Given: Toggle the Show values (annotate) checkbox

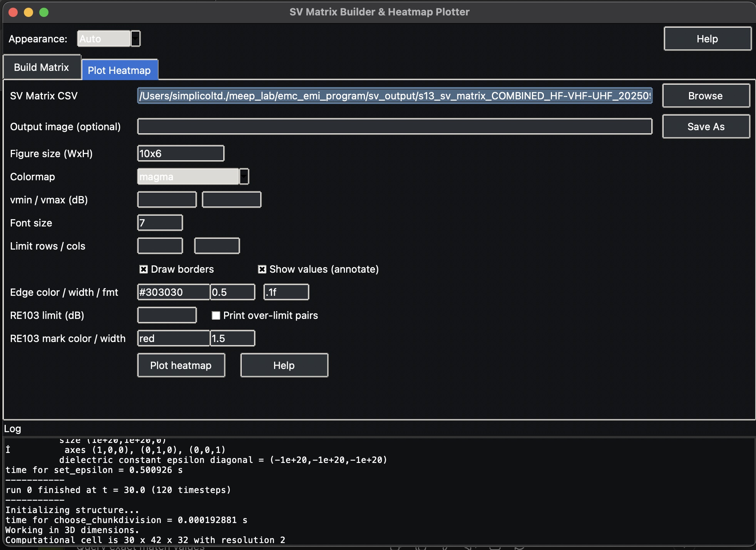Looking at the screenshot, I should point(262,269).
